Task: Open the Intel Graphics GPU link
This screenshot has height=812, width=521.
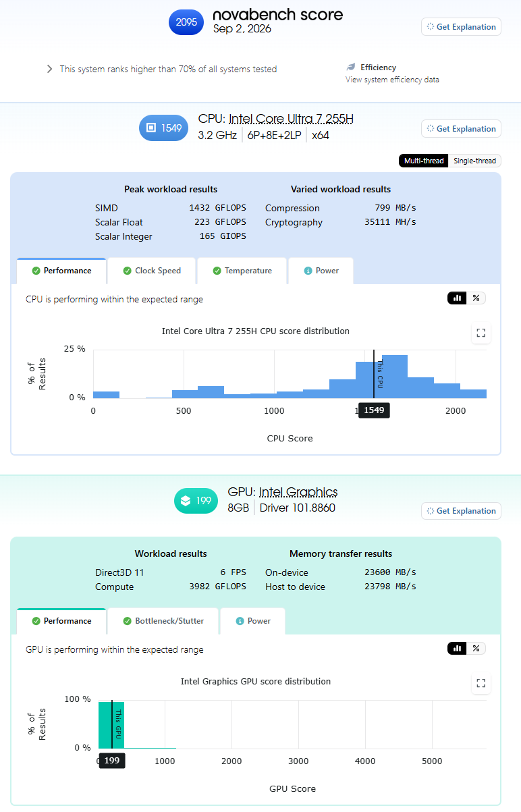Action: 298,492
